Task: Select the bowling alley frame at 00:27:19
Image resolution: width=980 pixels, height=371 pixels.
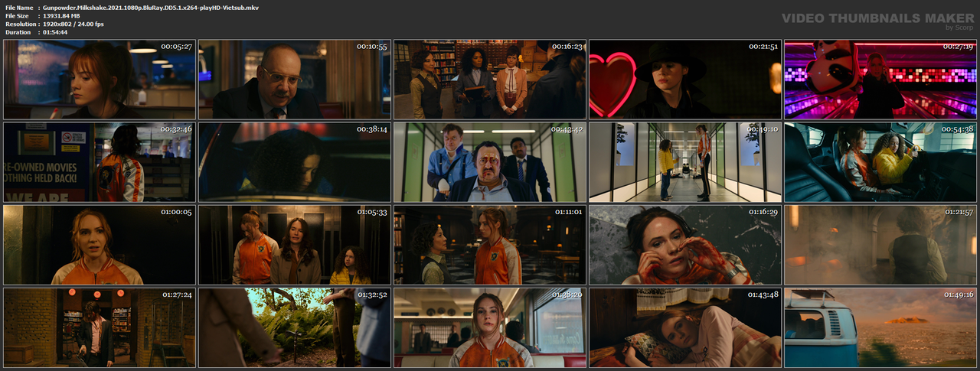Action: click(880, 80)
